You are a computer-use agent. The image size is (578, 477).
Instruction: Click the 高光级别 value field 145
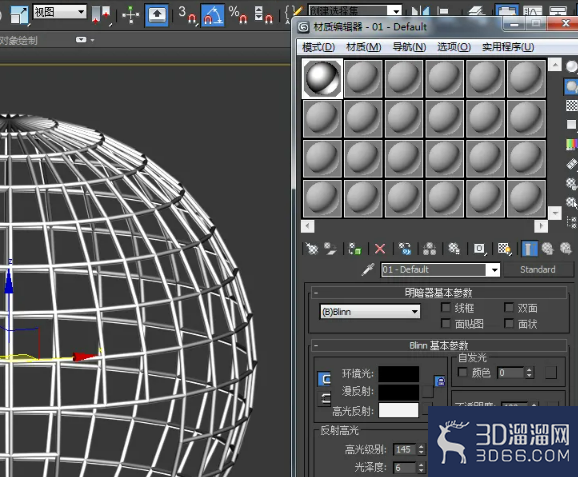[405, 449]
